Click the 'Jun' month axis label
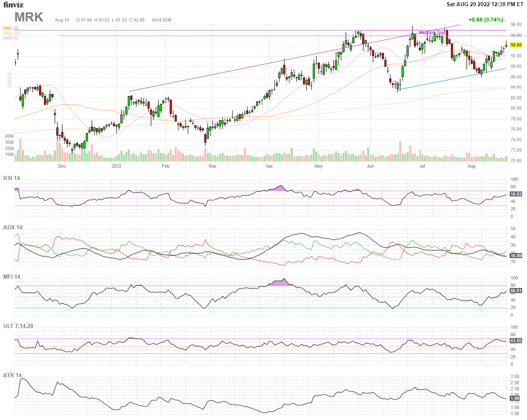The height and width of the screenshot is (420, 527). point(371,166)
